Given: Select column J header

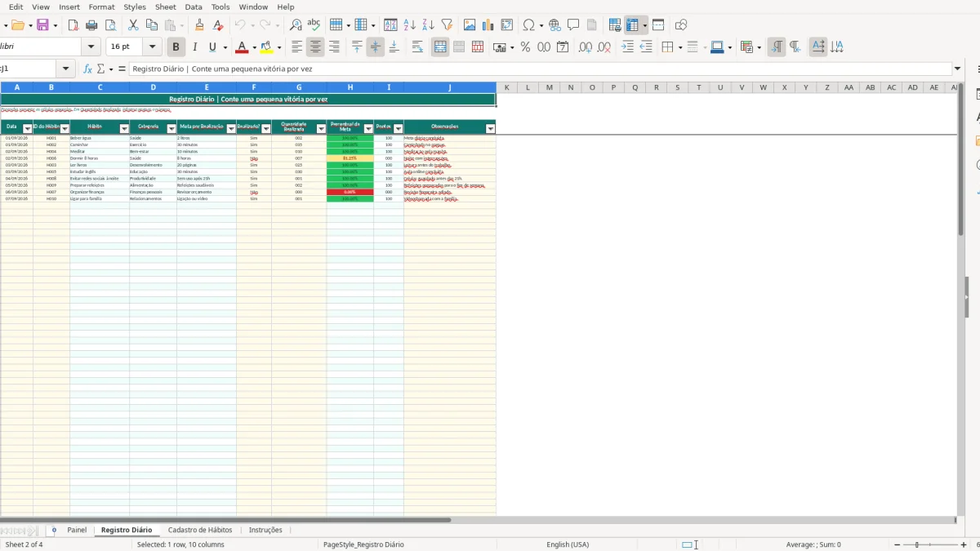Looking at the screenshot, I should coord(449,87).
